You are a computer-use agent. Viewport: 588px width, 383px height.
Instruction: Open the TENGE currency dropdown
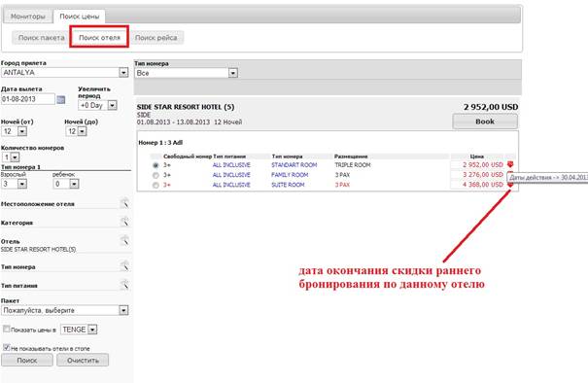92,330
